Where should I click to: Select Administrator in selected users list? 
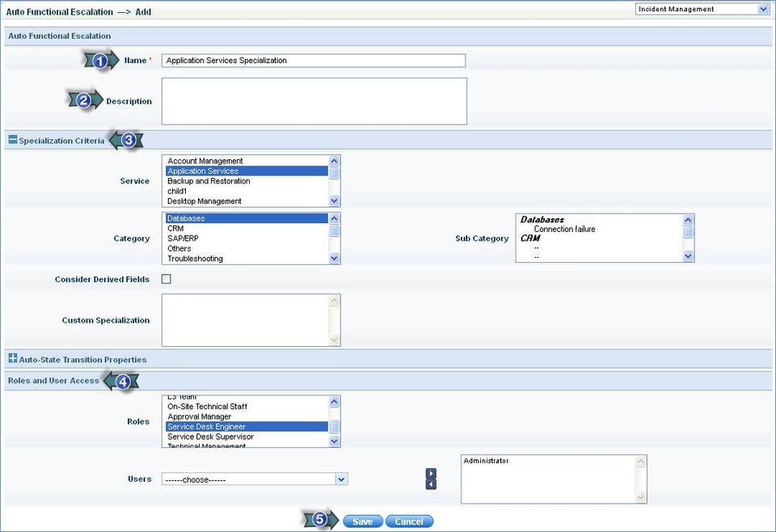[x=486, y=461]
